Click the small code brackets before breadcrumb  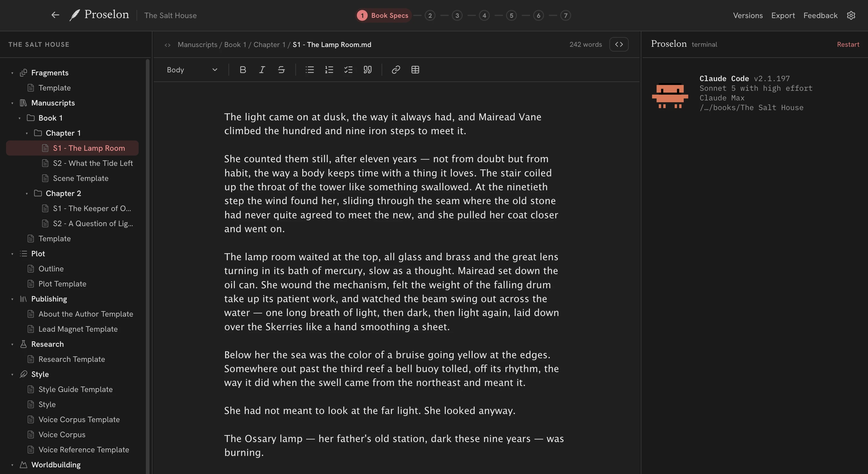pos(168,45)
